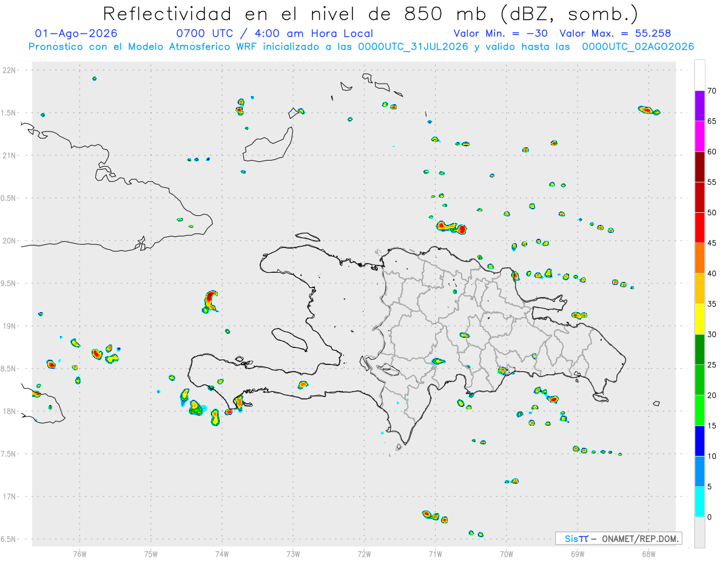Click the latitude label '18N'
This screenshot has width=728, height=562.
coord(10,412)
